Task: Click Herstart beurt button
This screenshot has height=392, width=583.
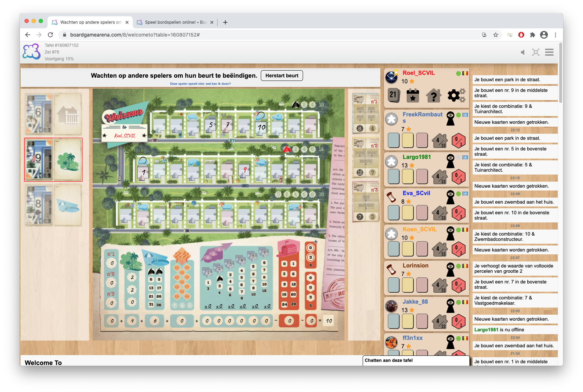Action: (x=282, y=76)
